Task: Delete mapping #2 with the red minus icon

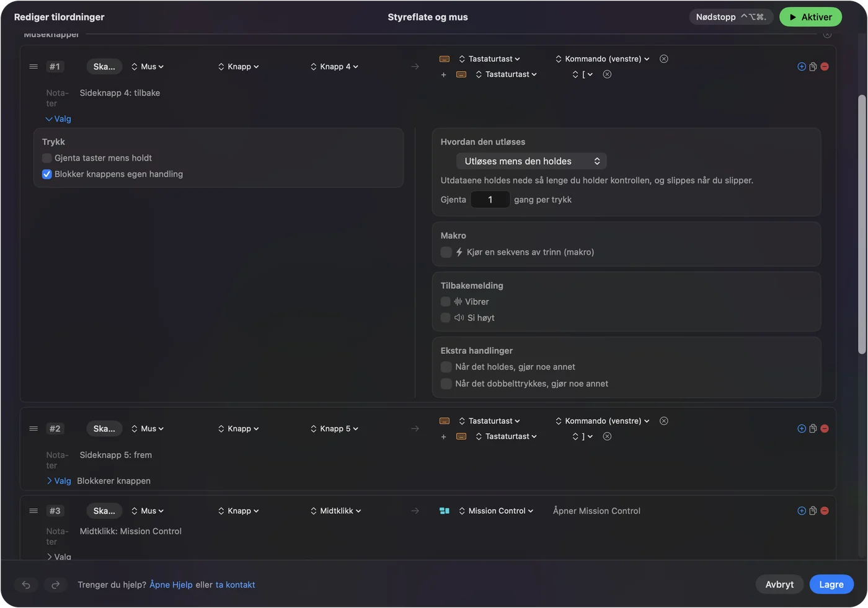Action: pos(825,428)
